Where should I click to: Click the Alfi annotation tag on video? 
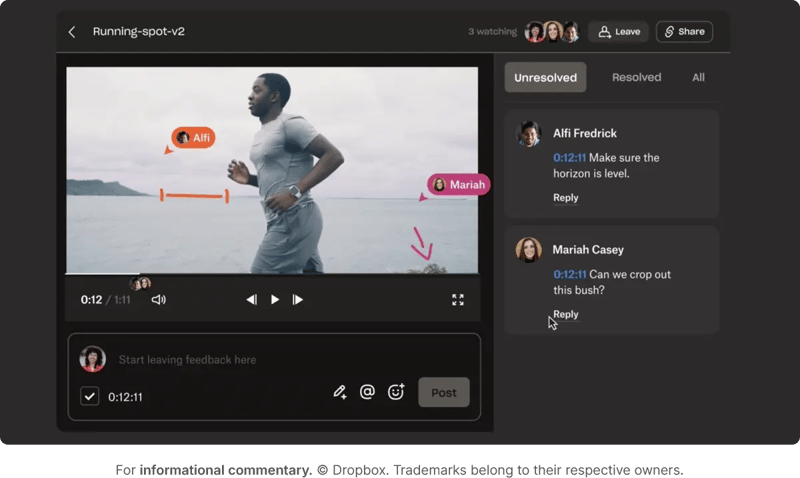point(193,138)
